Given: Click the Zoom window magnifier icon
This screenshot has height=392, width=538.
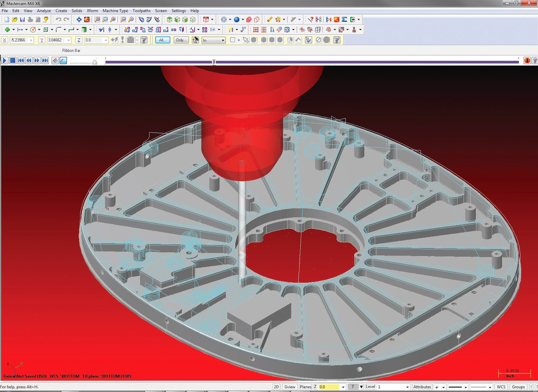Looking at the screenshot, I should [x=97, y=20].
